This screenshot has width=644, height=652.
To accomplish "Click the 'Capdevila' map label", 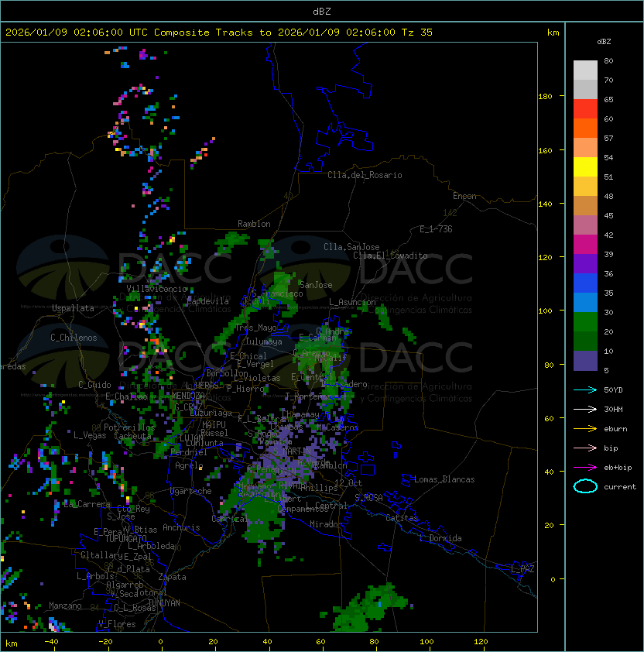I will 208,301.
